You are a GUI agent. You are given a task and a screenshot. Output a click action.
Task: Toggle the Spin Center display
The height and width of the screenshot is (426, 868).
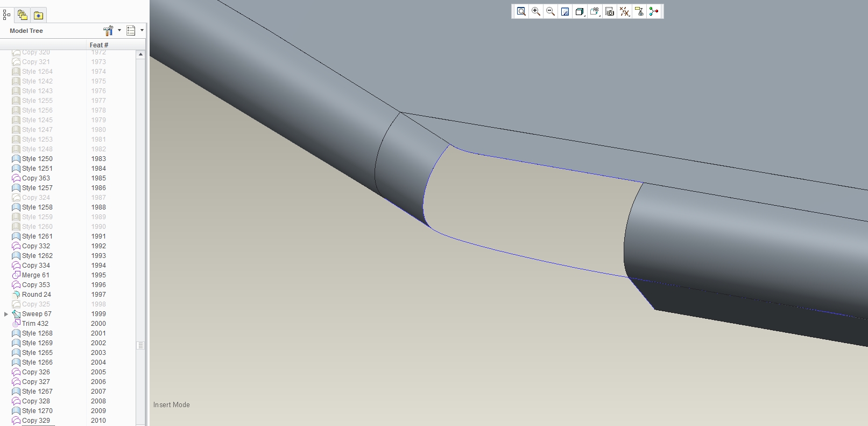[x=654, y=11]
